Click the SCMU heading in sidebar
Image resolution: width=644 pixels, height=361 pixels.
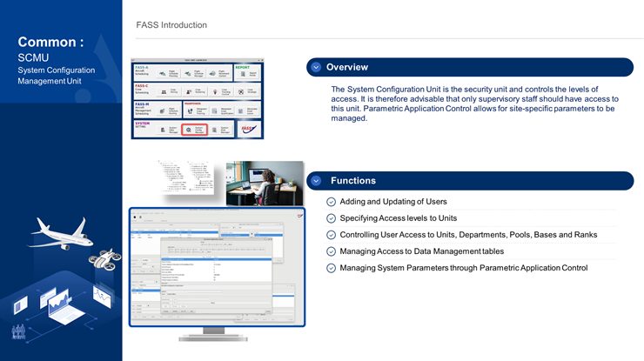33,57
